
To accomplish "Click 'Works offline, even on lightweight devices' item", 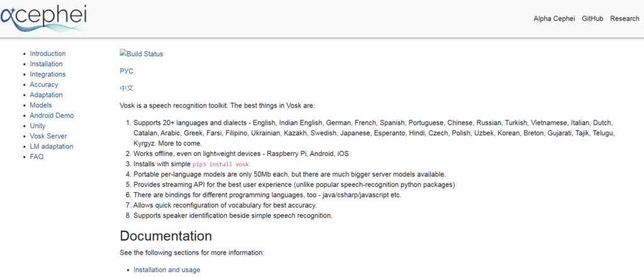I will (x=241, y=154).
